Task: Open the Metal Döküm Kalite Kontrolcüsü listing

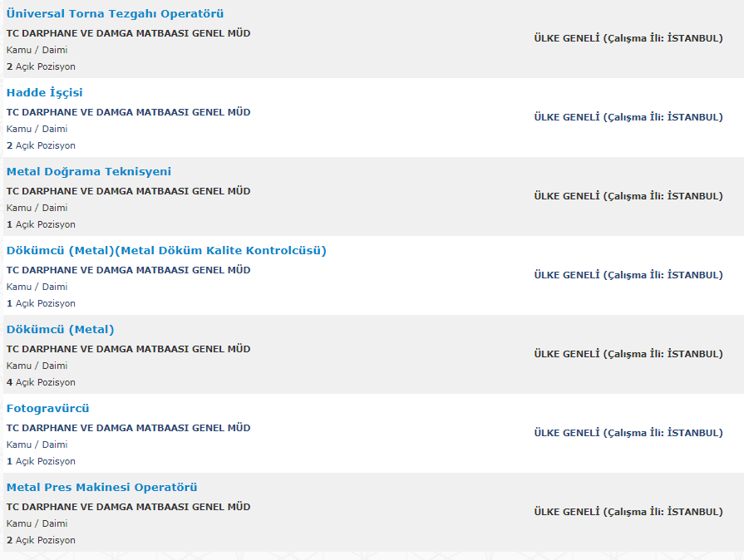Action: [166, 251]
